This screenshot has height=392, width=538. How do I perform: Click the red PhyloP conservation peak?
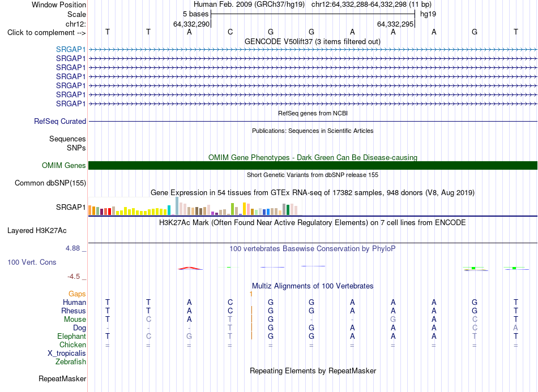coord(190,268)
